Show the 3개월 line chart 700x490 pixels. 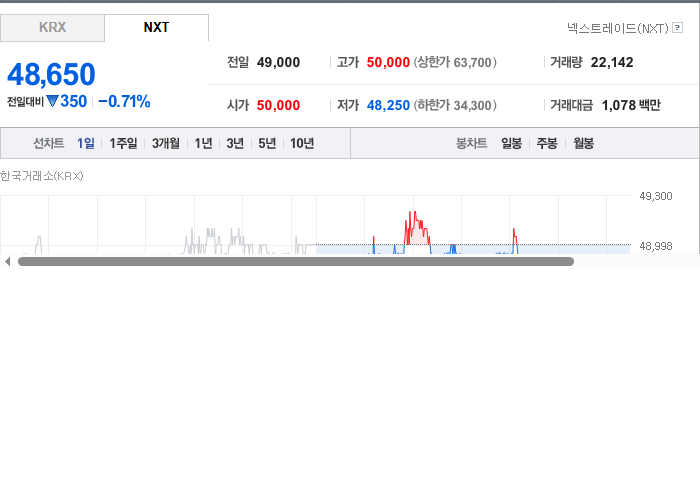tap(166, 143)
